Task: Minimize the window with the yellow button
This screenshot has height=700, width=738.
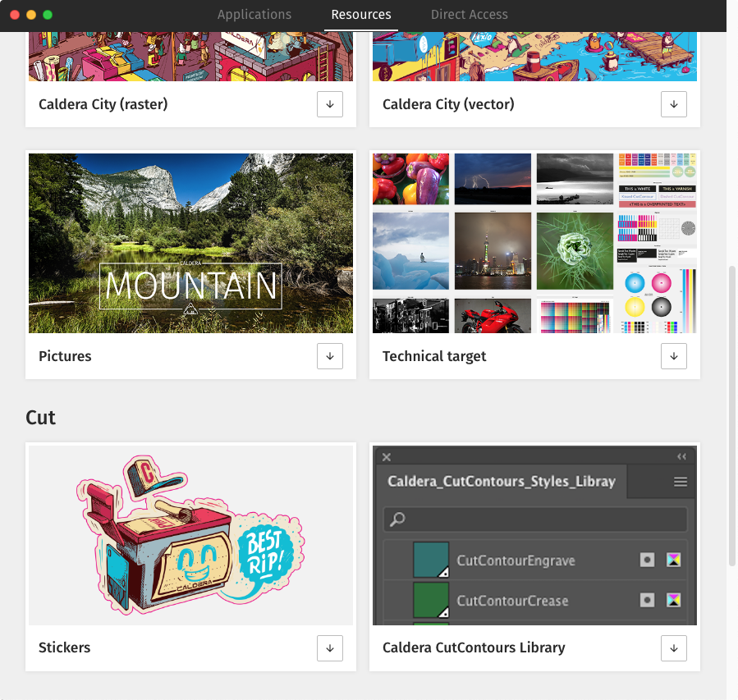Action: (x=31, y=15)
